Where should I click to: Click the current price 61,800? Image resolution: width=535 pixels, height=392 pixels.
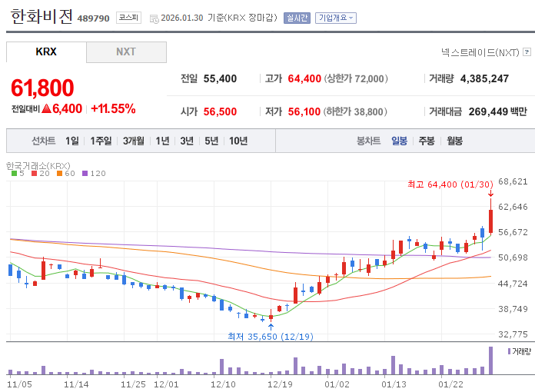coord(42,88)
